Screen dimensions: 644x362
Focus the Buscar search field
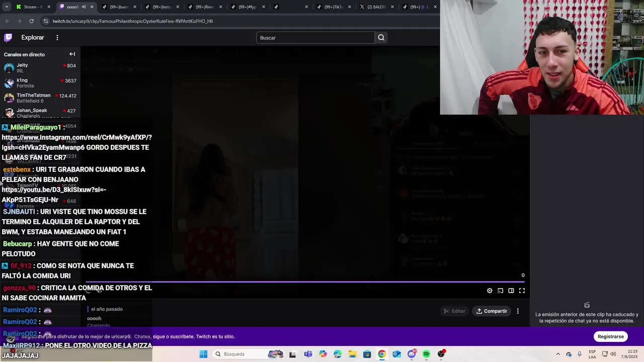coord(315,38)
